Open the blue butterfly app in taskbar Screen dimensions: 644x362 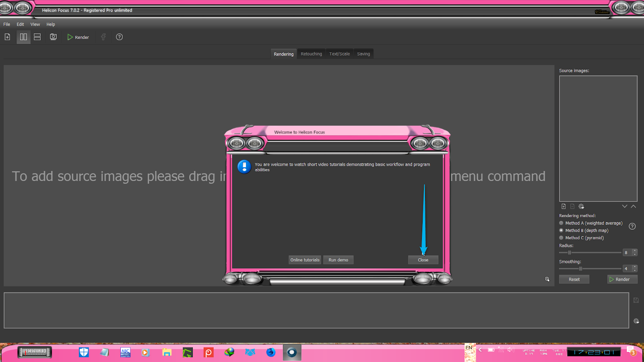tap(250, 352)
